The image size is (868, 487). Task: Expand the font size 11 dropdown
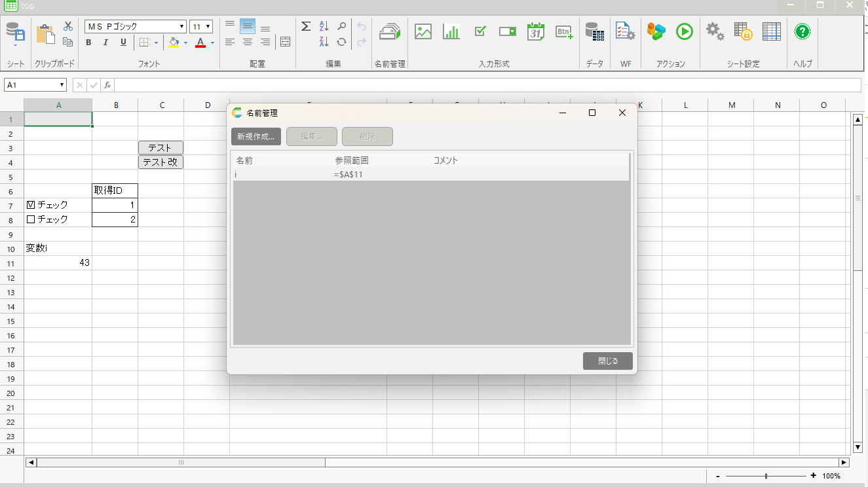click(208, 27)
